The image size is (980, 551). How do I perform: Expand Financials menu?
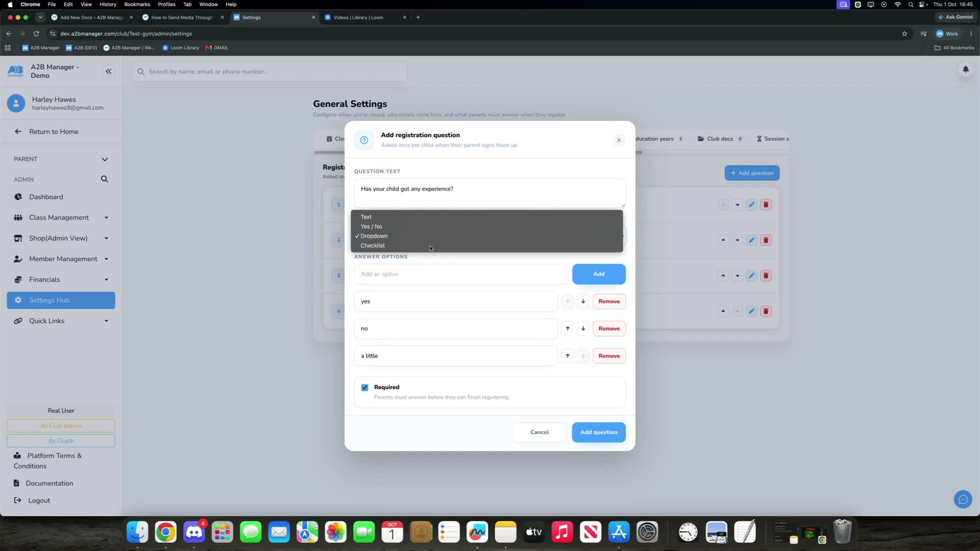click(61, 280)
